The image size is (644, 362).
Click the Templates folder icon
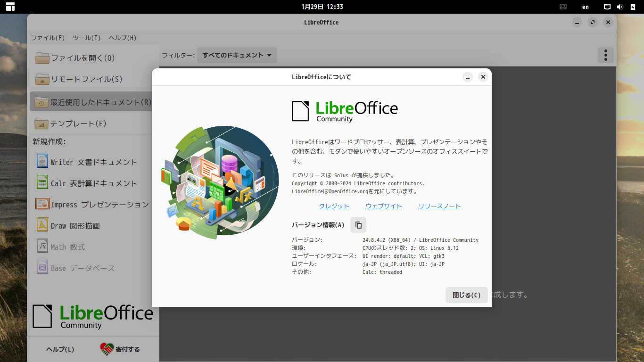pos(41,123)
